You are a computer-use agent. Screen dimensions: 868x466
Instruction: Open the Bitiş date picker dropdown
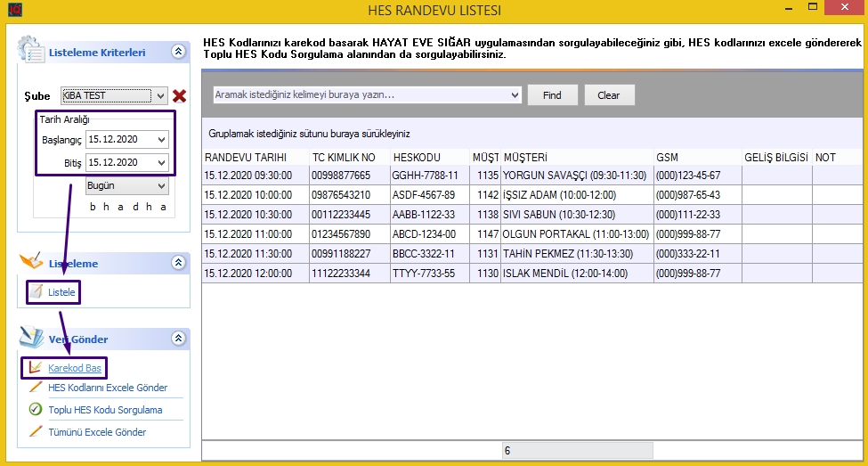(161, 163)
